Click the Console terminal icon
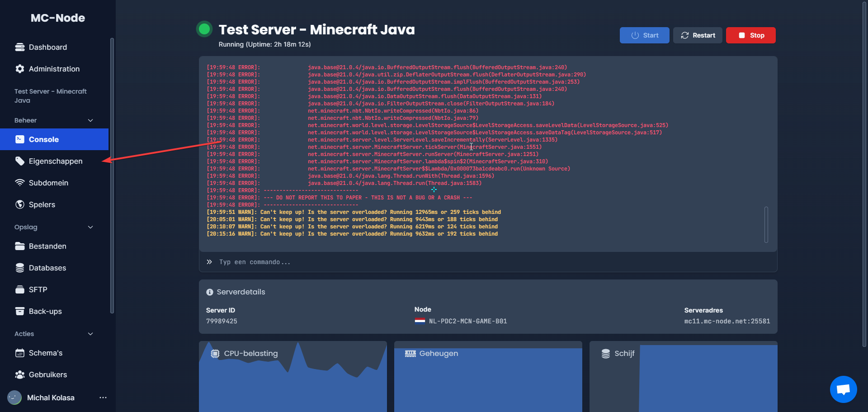Viewport: 868px width, 412px height. [19, 139]
